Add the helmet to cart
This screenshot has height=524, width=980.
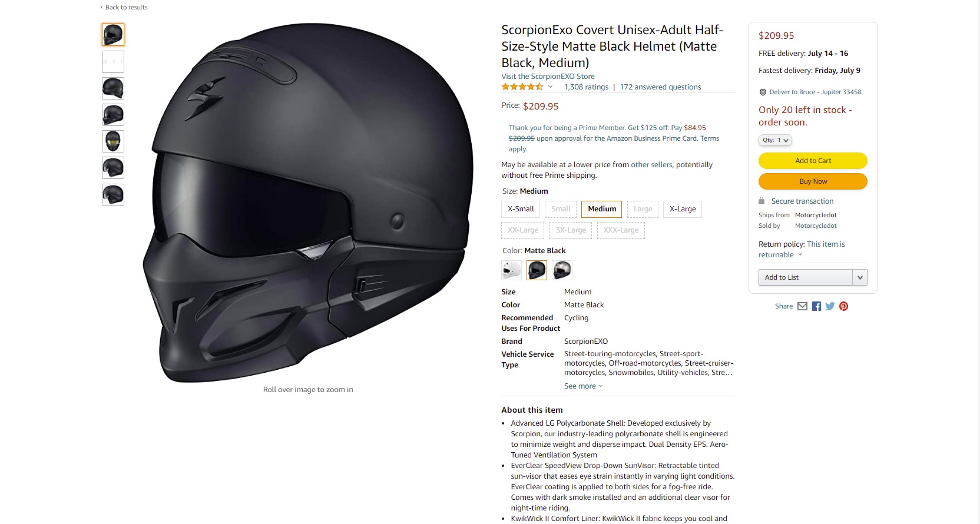point(813,161)
